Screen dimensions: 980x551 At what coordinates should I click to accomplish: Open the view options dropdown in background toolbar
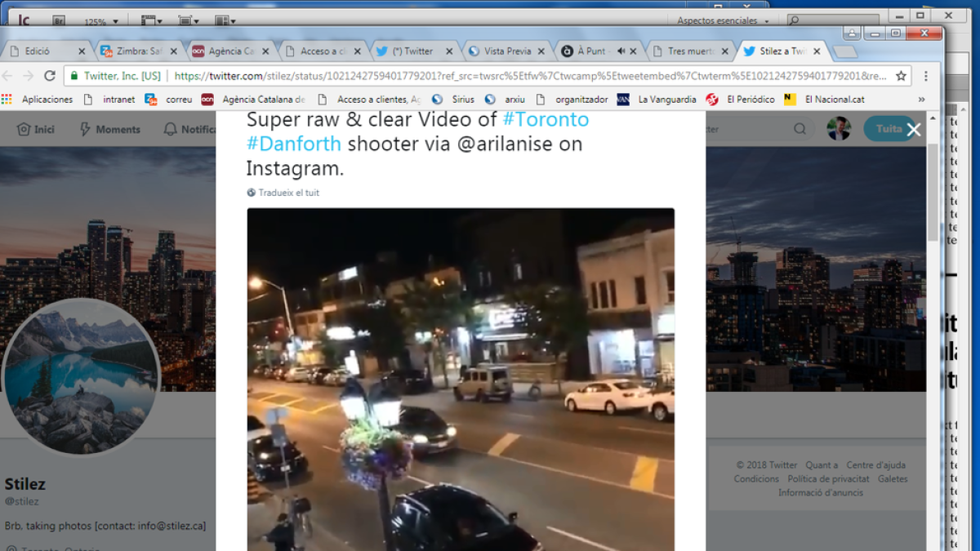(x=152, y=20)
